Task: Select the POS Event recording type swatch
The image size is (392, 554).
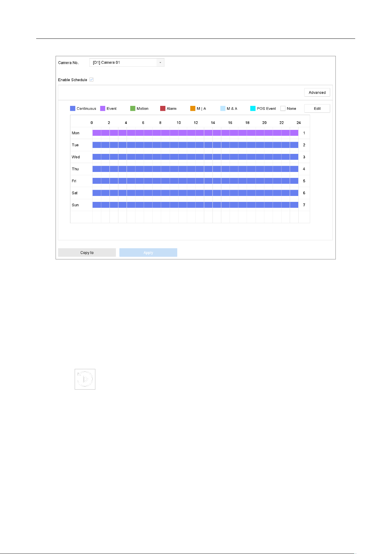Action: coord(253,108)
